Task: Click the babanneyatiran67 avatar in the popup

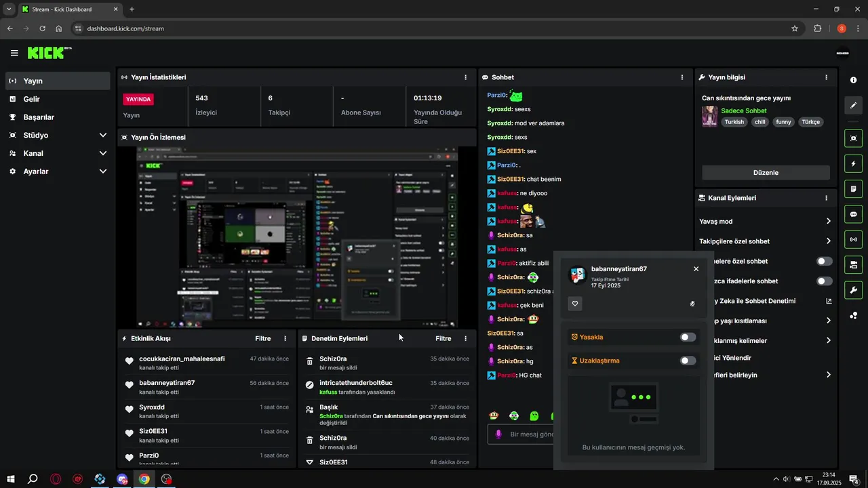Action: click(577, 274)
